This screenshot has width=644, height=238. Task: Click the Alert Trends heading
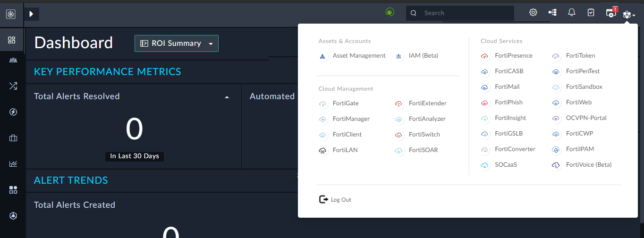click(71, 180)
